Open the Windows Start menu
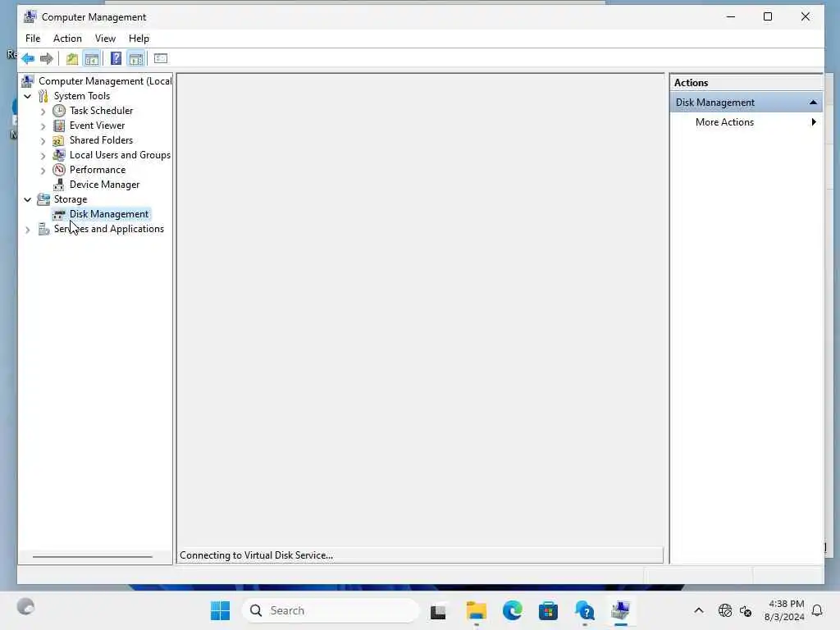 point(220,610)
